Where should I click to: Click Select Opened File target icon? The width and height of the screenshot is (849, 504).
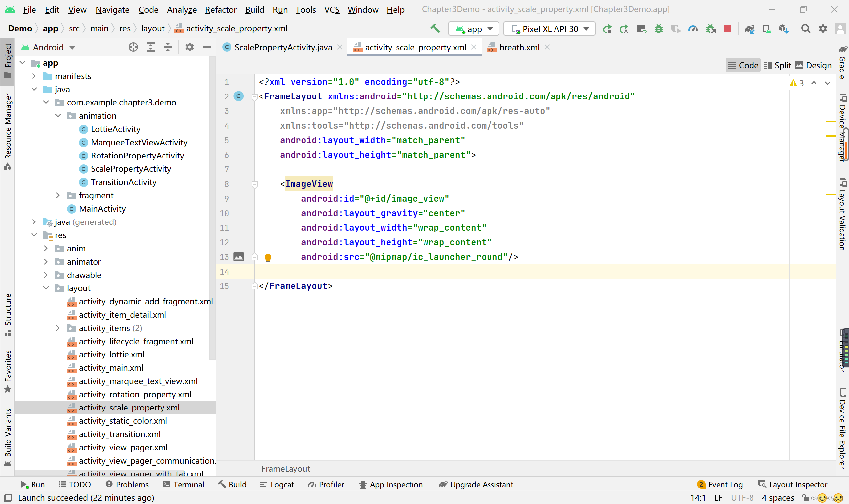pos(133,47)
